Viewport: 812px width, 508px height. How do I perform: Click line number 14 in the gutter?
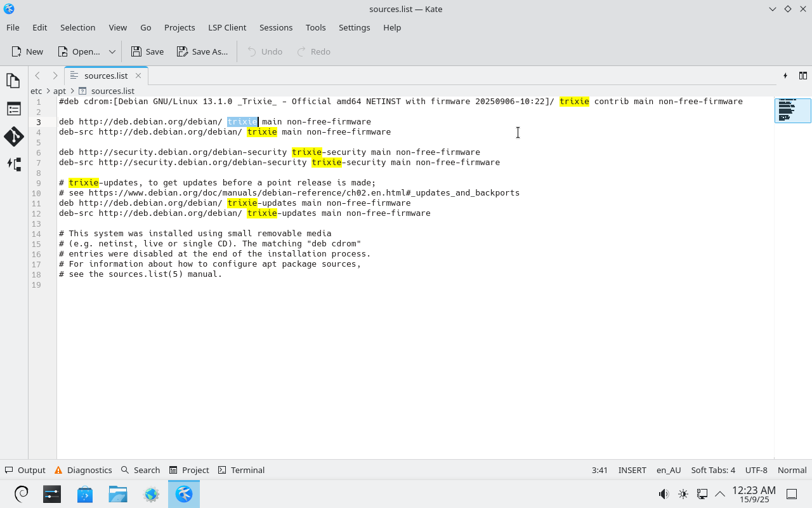coord(36,234)
